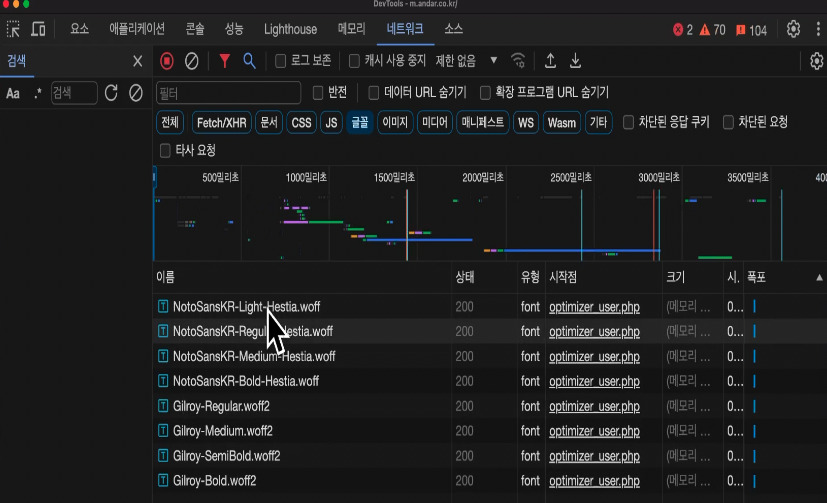Open optimizer_user.php link for NotoSansKR-Medium-Hestia.woff
Image resolution: width=827 pixels, height=503 pixels.
[x=594, y=356]
